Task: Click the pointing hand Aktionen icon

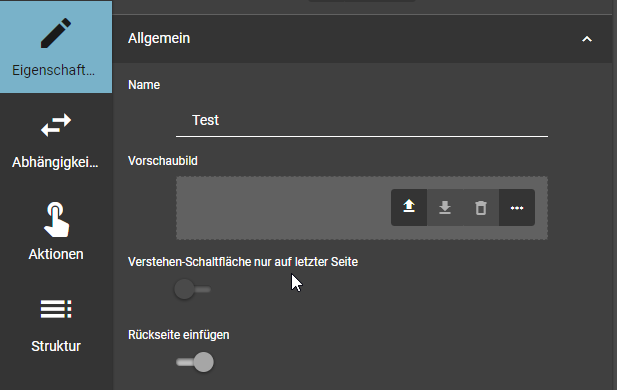Action: (x=56, y=220)
